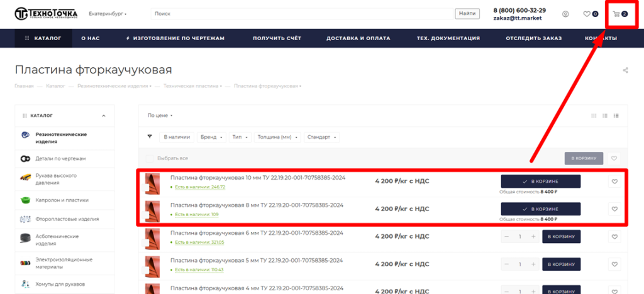644x294 pixels.
Task: Click the 'Найти' search button
Action: 467,14
